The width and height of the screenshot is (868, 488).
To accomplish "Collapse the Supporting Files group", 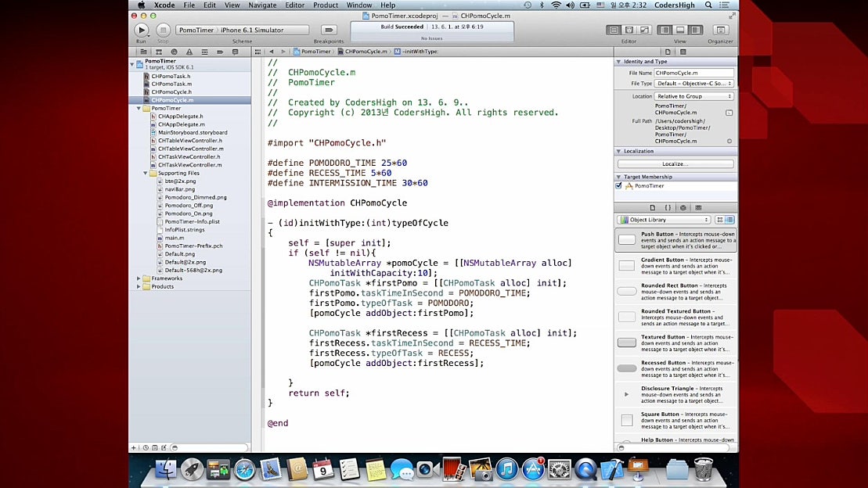I will pos(146,173).
